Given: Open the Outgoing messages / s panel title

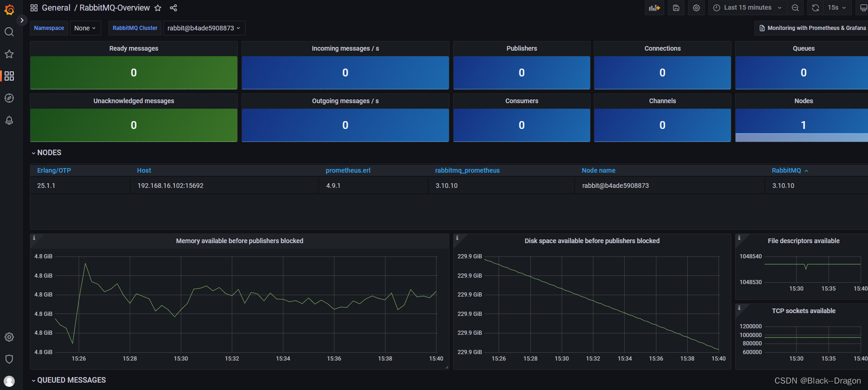Looking at the screenshot, I should (345, 101).
